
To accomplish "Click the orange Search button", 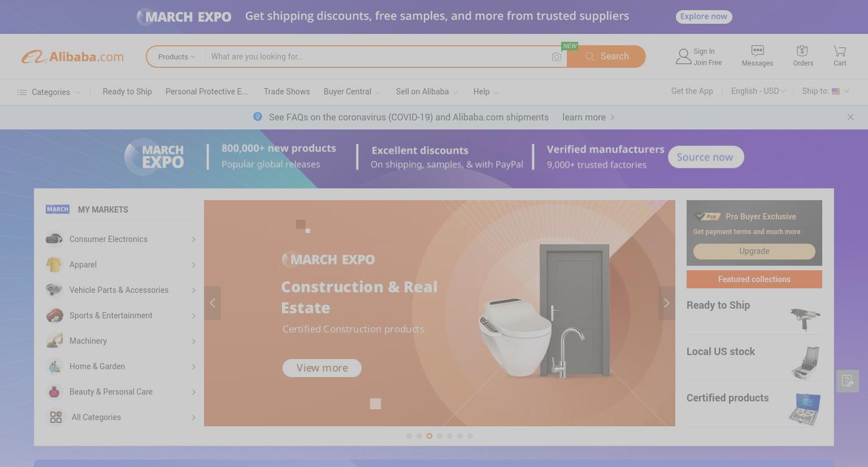I will click(606, 57).
